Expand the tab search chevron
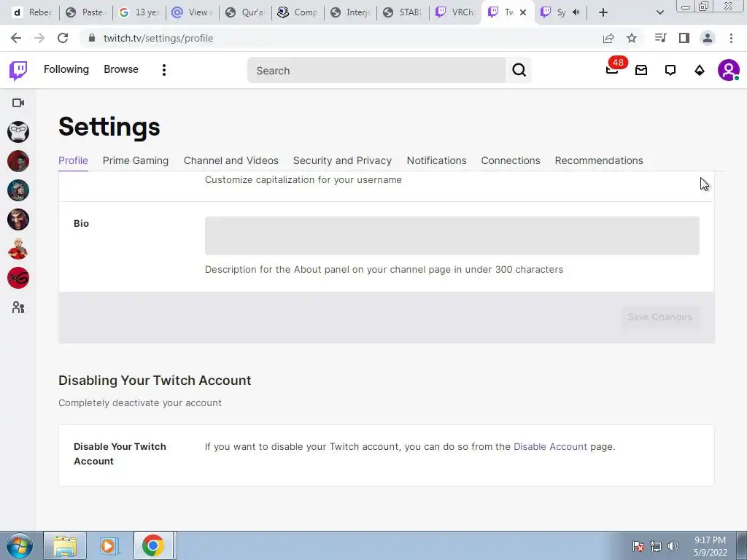 click(x=659, y=12)
